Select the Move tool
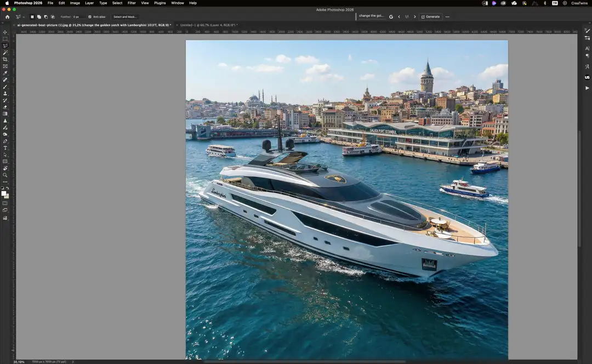 click(5, 32)
